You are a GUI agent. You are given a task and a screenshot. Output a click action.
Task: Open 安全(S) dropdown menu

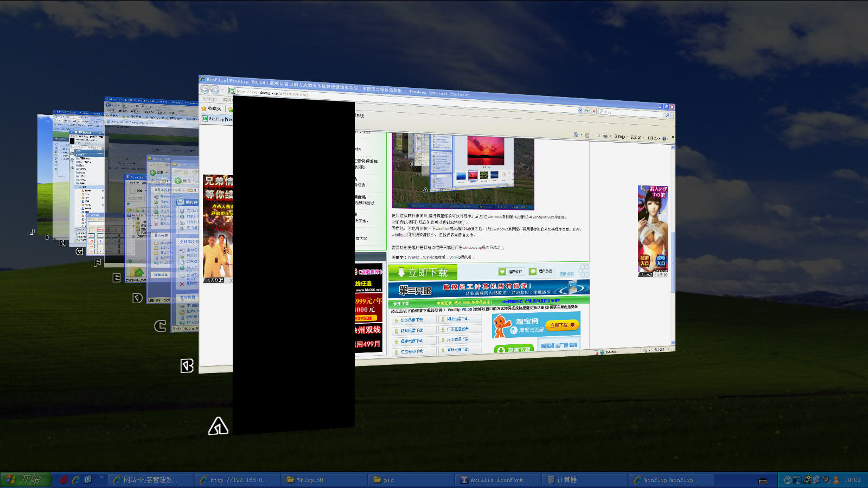pos(637,137)
